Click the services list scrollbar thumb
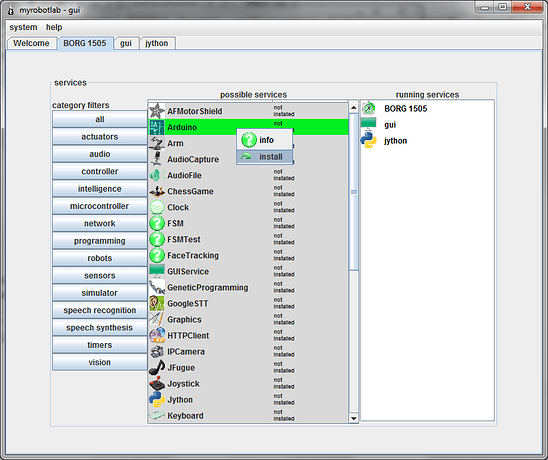The image size is (548, 460). [353, 192]
